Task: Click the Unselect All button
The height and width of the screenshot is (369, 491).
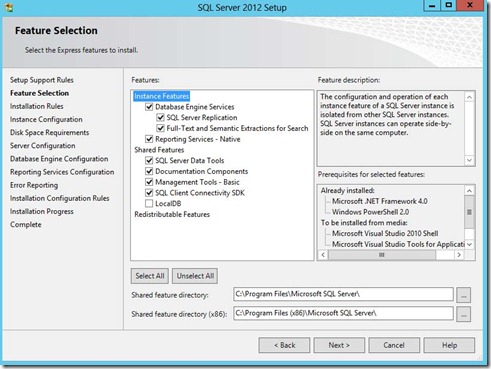Action: click(x=195, y=276)
